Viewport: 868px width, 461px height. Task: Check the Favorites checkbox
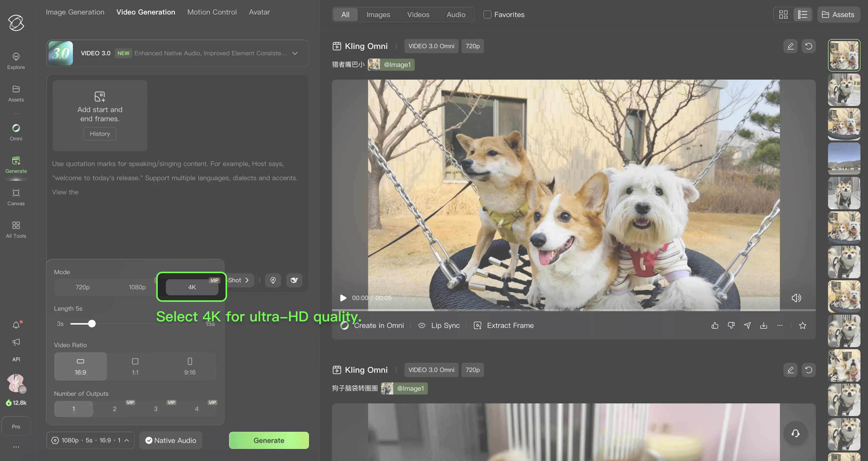pyautogui.click(x=487, y=15)
